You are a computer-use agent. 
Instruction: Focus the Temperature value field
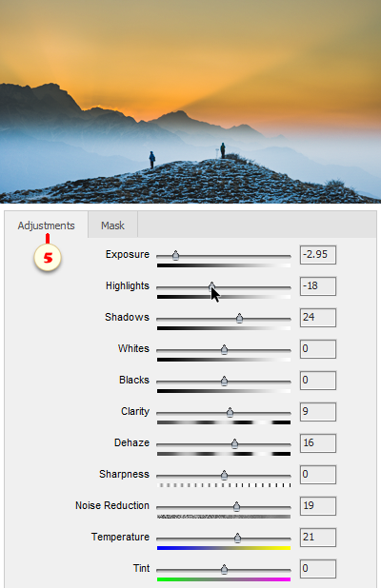(x=318, y=538)
